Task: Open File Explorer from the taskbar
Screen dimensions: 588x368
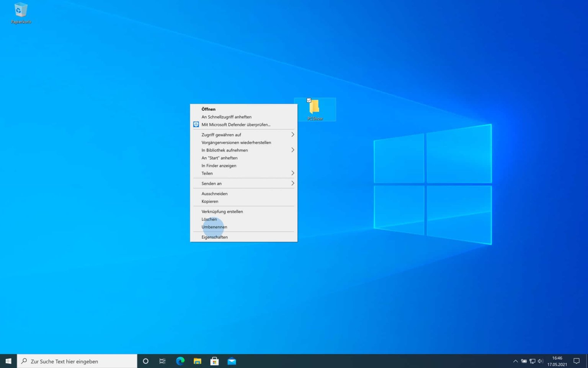Action: coord(197,361)
